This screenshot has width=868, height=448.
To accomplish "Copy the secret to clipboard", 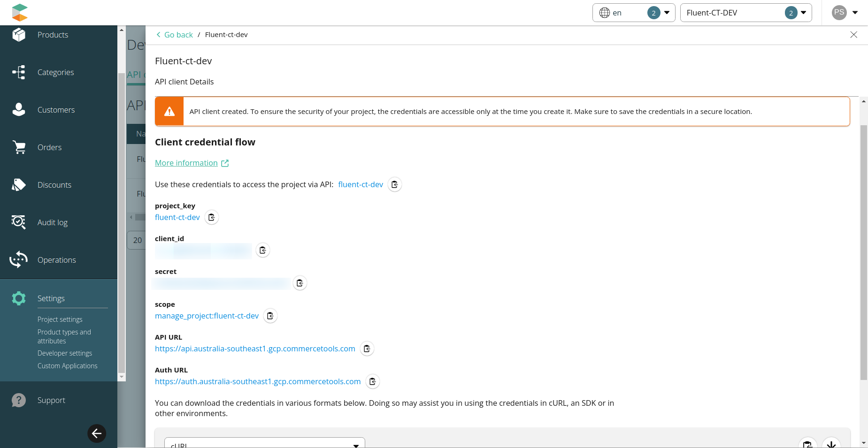I will pos(300,283).
